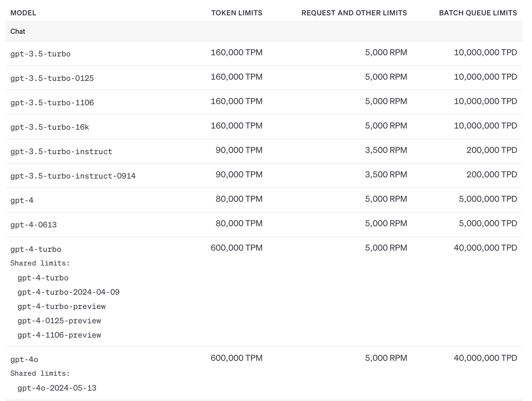Click gpt-4-turbo-2024-04-09 in shared limits

pyautogui.click(x=68, y=292)
